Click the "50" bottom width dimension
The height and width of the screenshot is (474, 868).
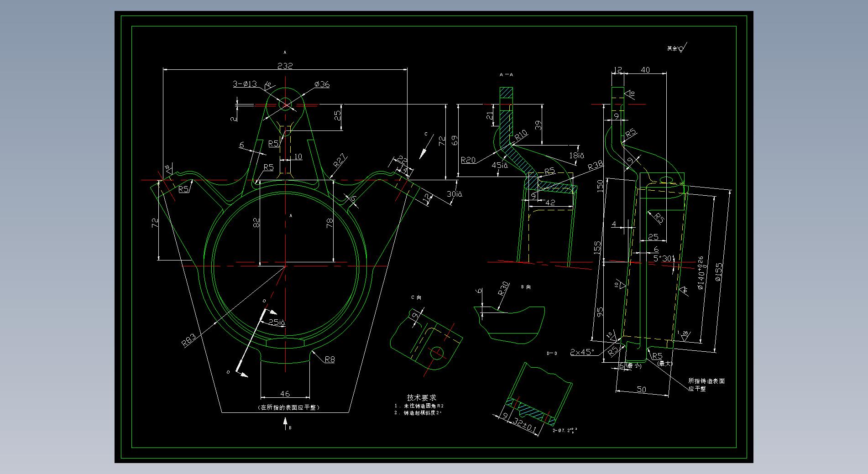[x=642, y=389]
